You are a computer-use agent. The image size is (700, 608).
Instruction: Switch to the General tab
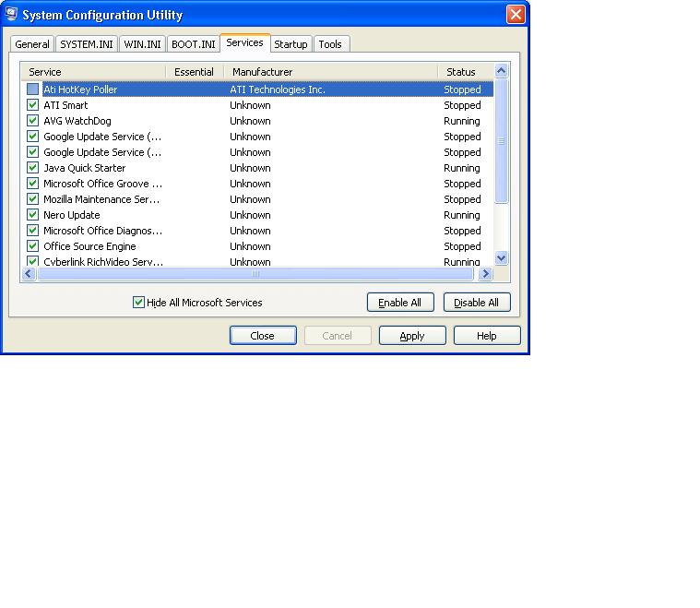[x=32, y=44]
